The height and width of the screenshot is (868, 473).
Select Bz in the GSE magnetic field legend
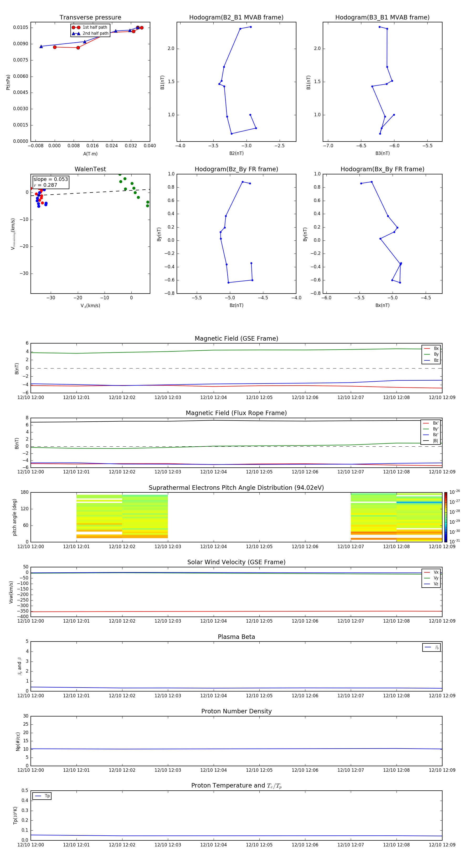(x=431, y=360)
